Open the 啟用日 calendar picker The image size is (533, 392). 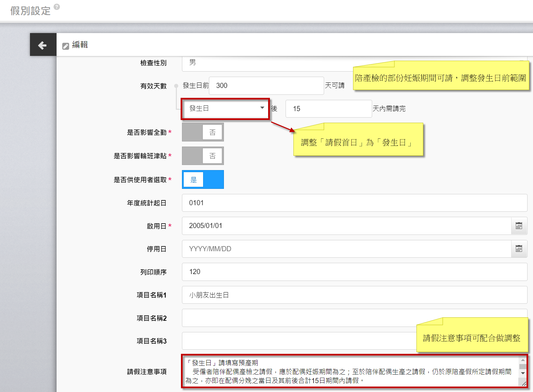click(519, 226)
